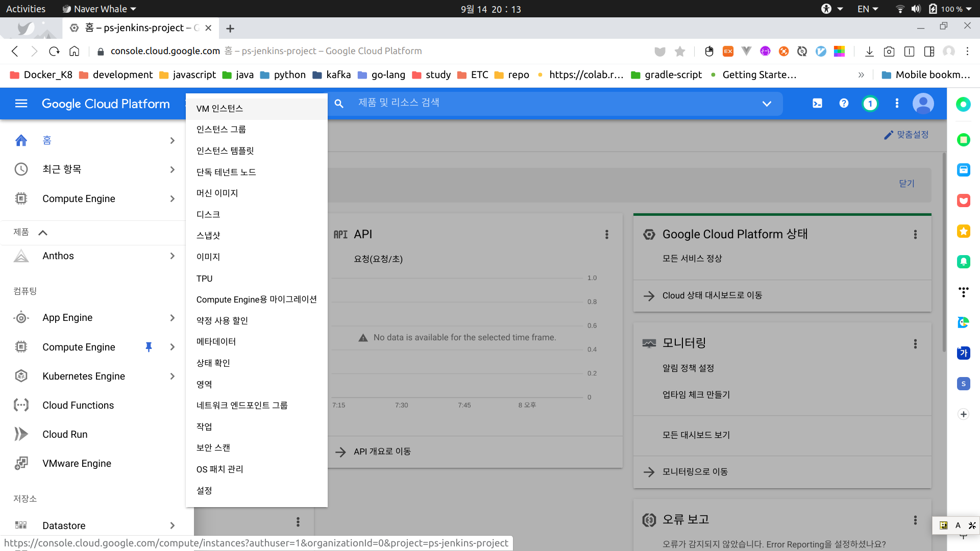The height and width of the screenshot is (551, 980).
Task: Click the Google account avatar
Action: 923,104
